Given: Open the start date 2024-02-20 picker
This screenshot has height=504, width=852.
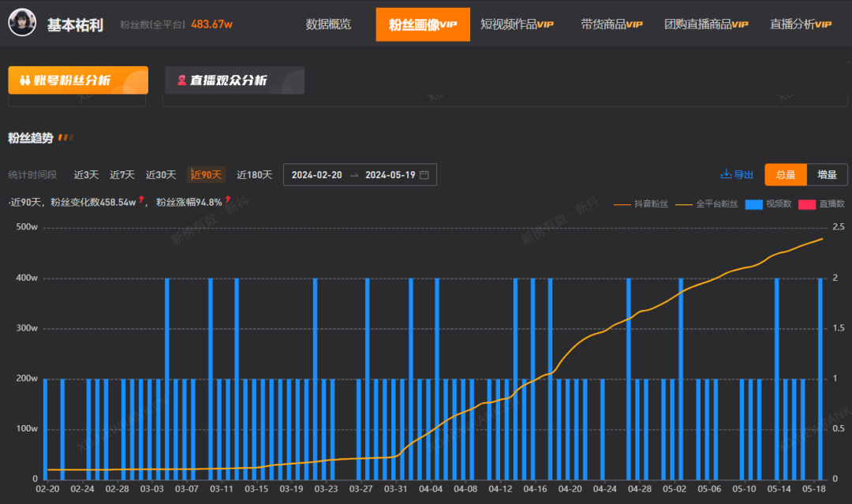Looking at the screenshot, I should pyautogui.click(x=317, y=175).
